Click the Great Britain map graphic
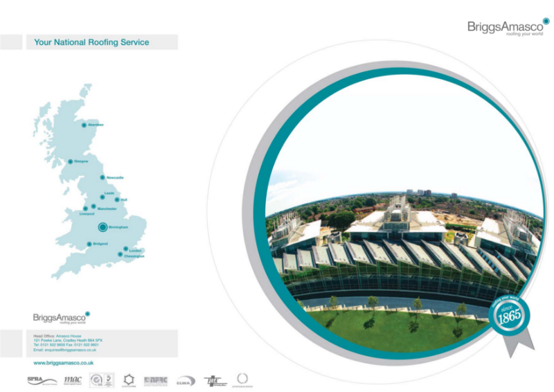The image size is (554, 392). tap(90, 181)
